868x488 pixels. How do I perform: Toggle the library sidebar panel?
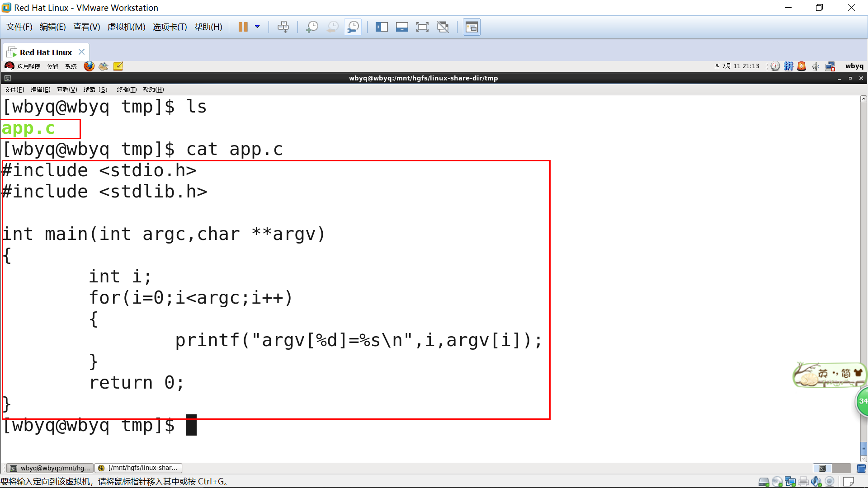(382, 27)
